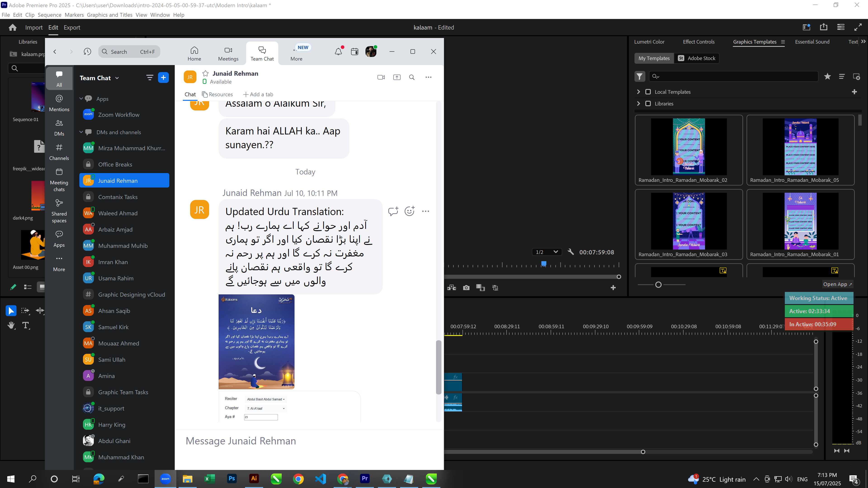Open Premiere program monitor settings wrench
The width and height of the screenshot is (868, 488).
click(571, 252)
